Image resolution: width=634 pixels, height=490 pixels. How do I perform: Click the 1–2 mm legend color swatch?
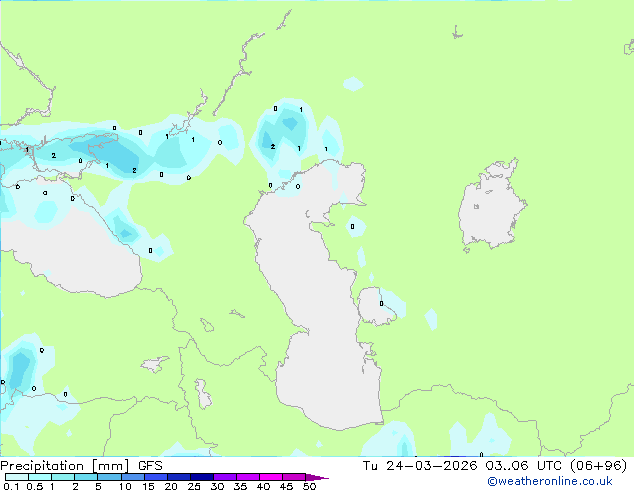63,477
